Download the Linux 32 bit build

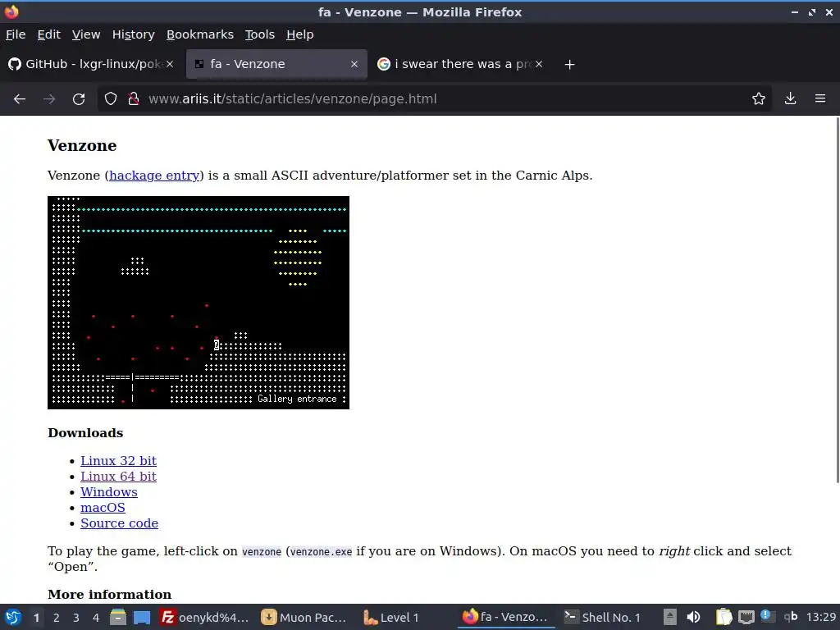118,461
